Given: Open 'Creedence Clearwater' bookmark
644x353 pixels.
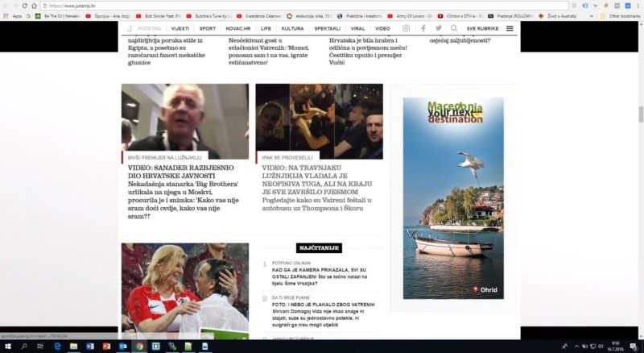Looking at the screenshot, I should click(259, 16).
